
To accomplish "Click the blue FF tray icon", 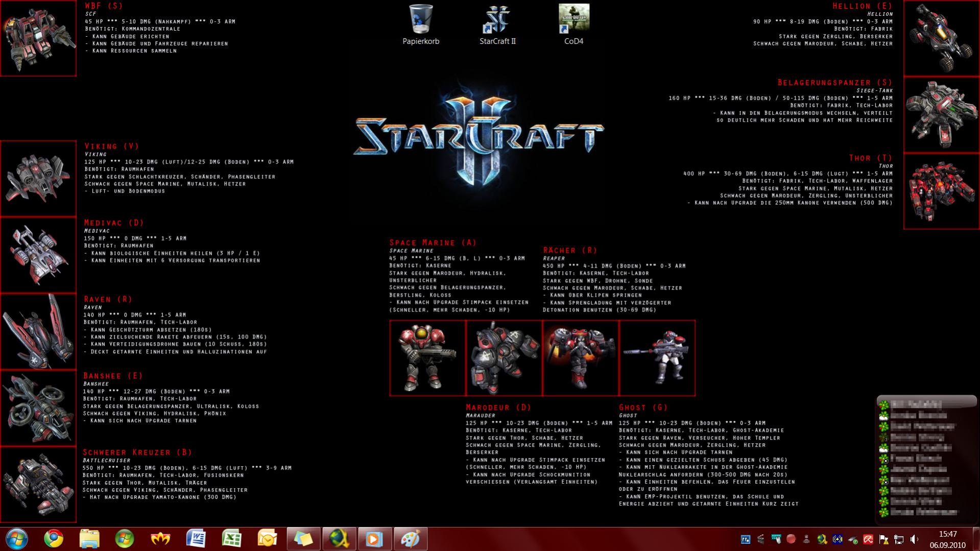I will [x=746, y=539].
